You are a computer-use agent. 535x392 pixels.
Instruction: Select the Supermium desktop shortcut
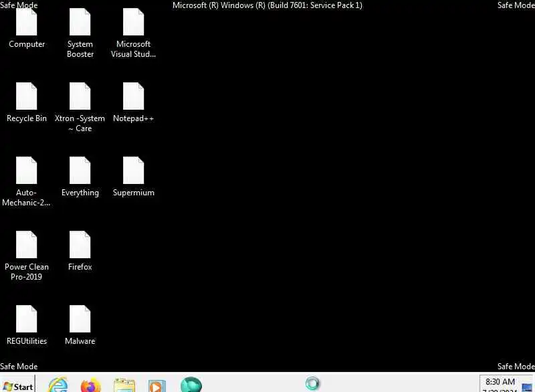[133, 177]
